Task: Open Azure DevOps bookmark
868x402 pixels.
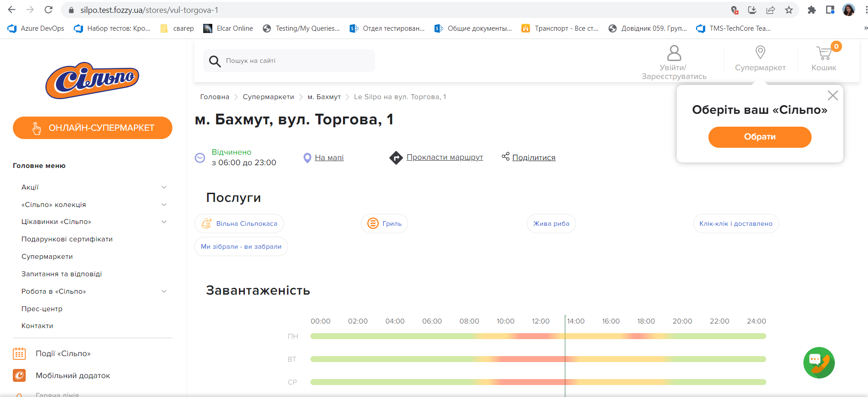Action: [36, 28]
